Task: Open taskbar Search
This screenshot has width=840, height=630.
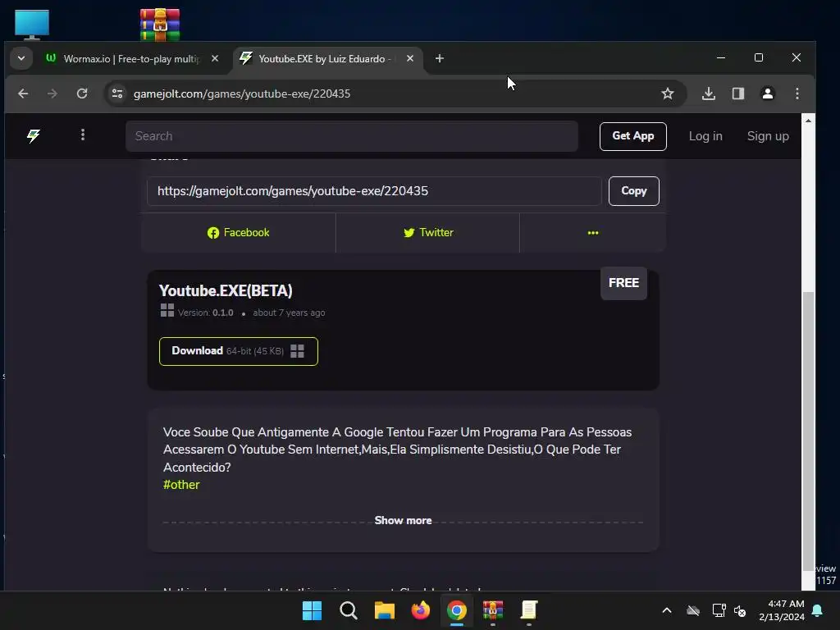Action: (x=348, y=610)
